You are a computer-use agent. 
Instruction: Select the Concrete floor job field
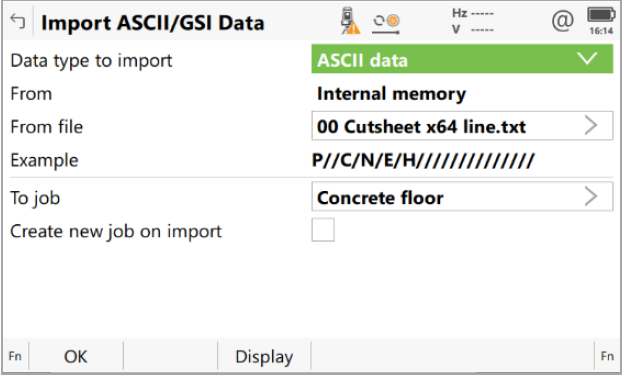click(462, 197)
